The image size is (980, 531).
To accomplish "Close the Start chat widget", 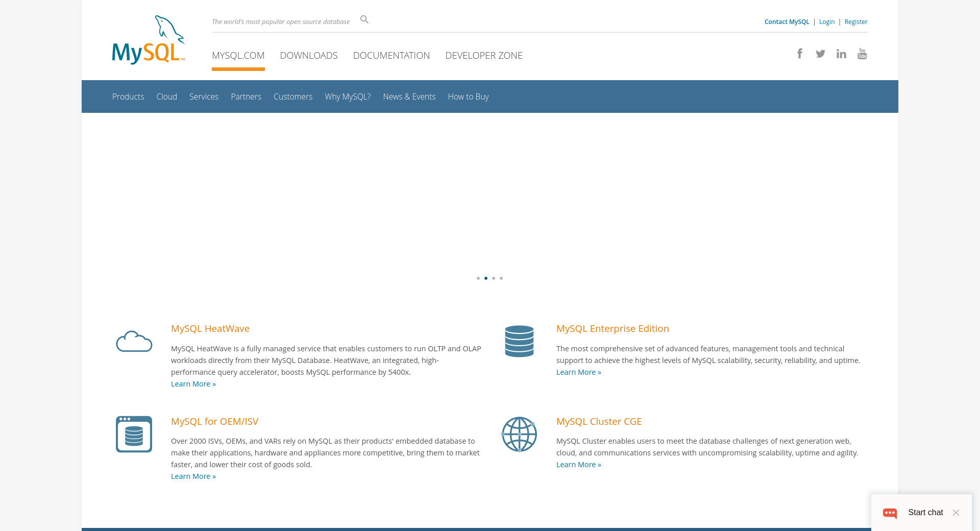I will [x=956, y=513].
